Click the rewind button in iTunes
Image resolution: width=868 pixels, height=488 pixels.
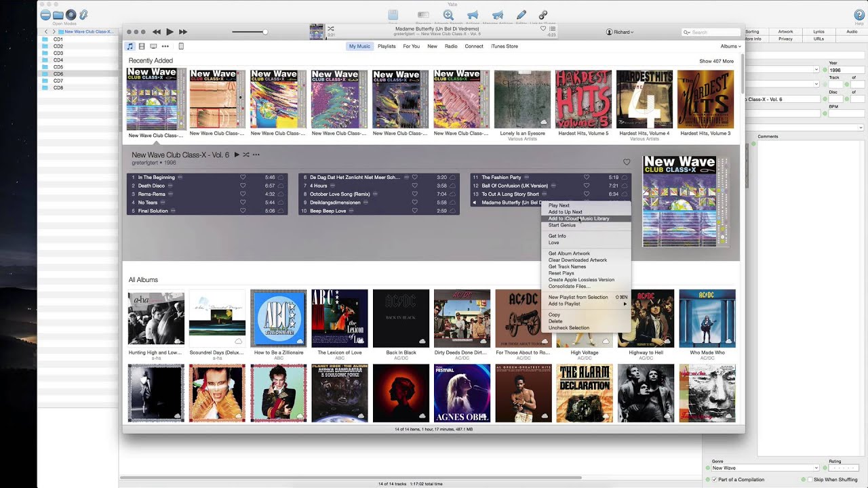(x=157, y=32)
